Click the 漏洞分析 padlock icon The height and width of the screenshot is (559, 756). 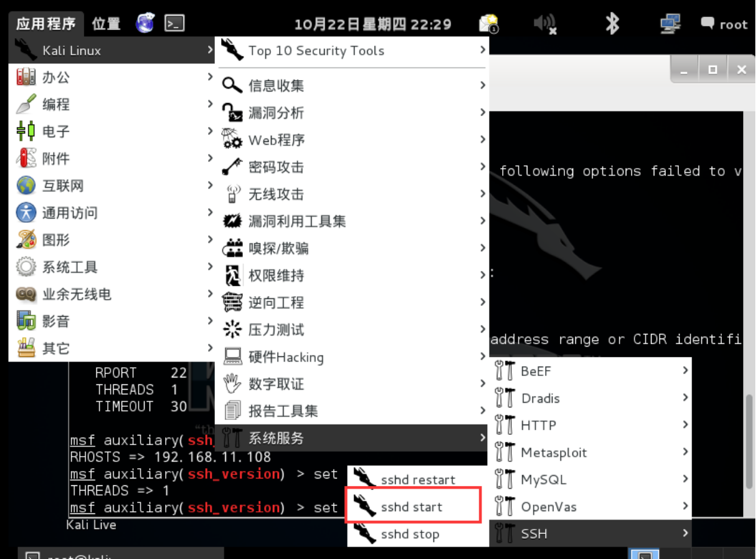click(x=232, y=113)
